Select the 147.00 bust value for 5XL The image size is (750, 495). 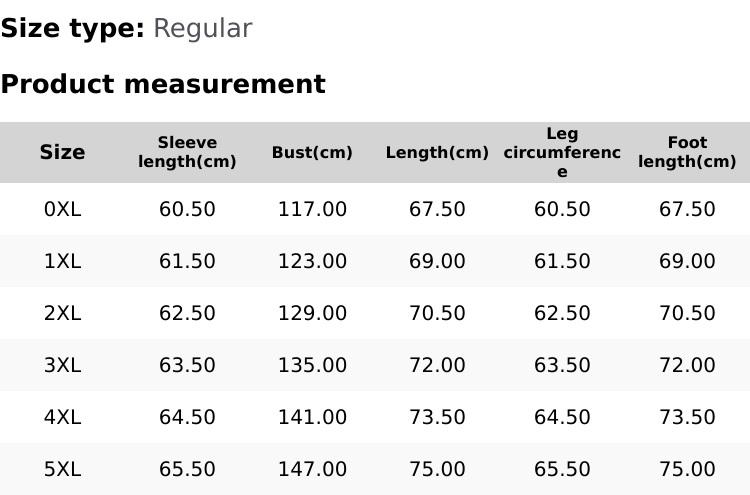tap(312, 469)
